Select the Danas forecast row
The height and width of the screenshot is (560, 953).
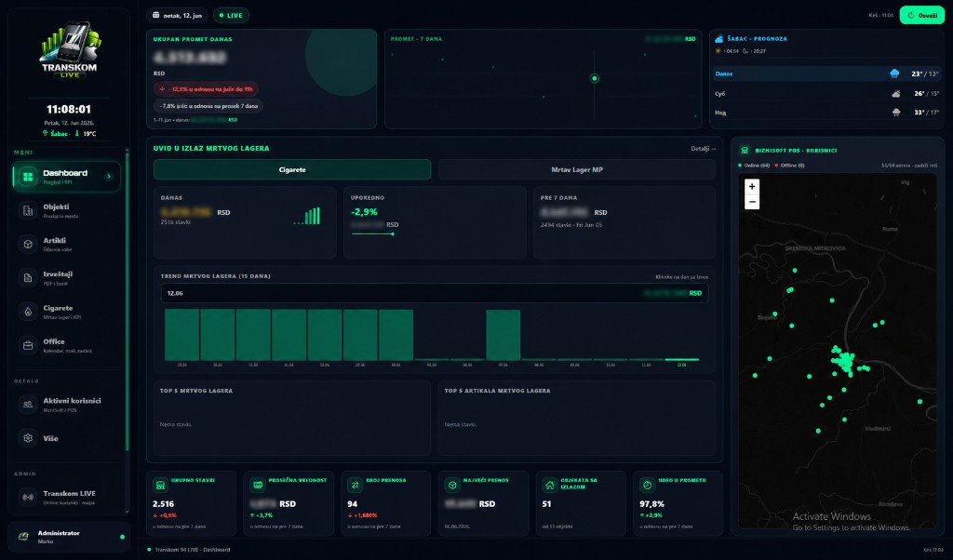pyautogui.click(x=826, y=73)
